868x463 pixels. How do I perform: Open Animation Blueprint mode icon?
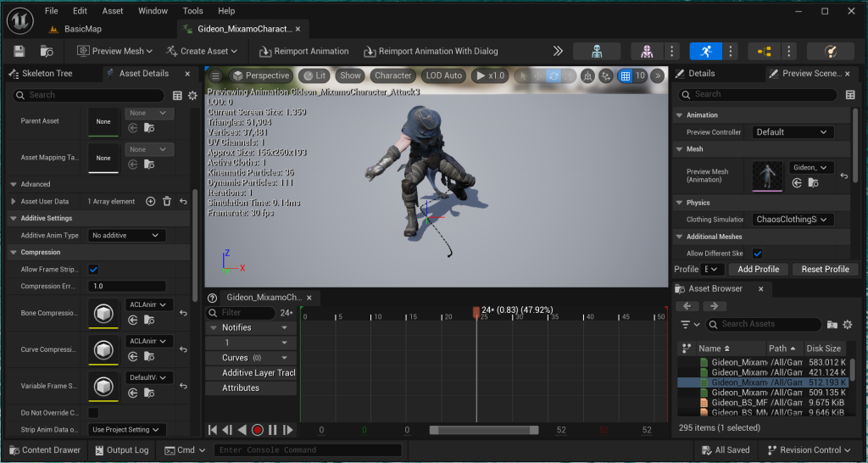[765, 51]
